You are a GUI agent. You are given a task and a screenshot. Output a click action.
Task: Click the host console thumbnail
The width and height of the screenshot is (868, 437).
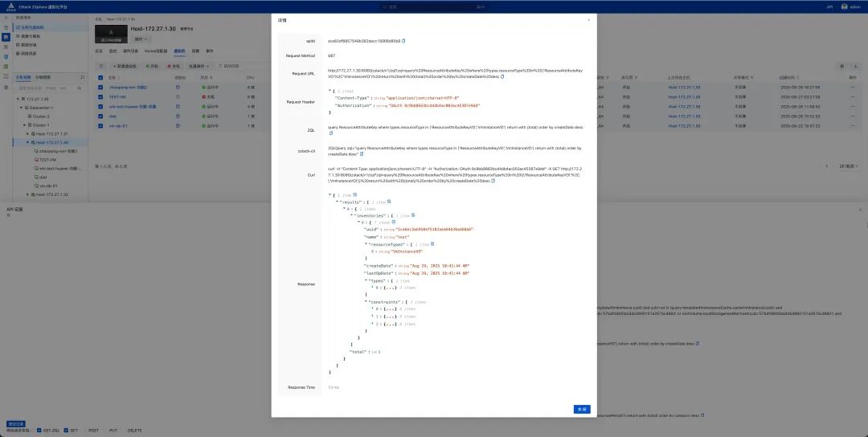(x=111, y=34)
